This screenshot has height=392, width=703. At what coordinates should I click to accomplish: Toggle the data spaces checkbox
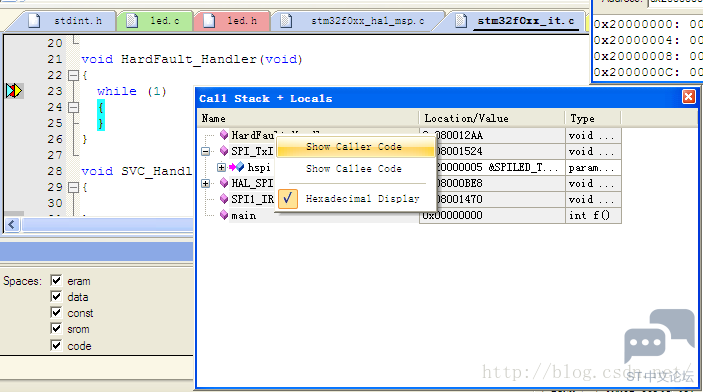56,297
